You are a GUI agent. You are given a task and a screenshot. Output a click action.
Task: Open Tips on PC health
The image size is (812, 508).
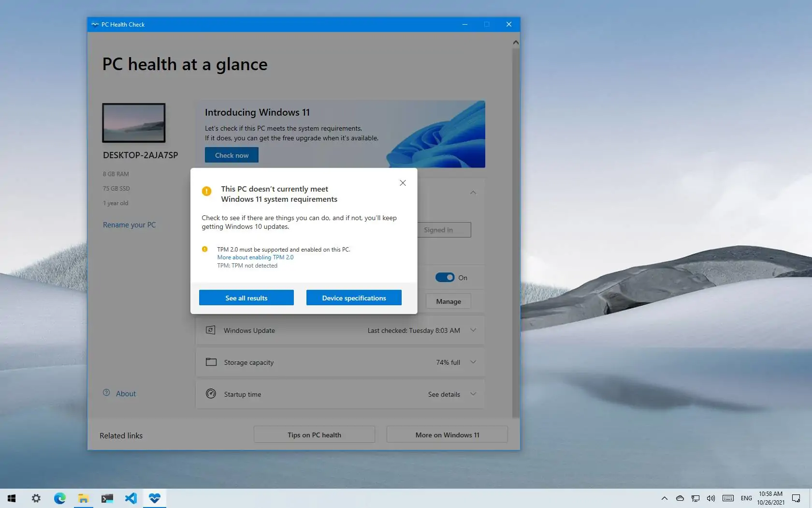point(314,434)
